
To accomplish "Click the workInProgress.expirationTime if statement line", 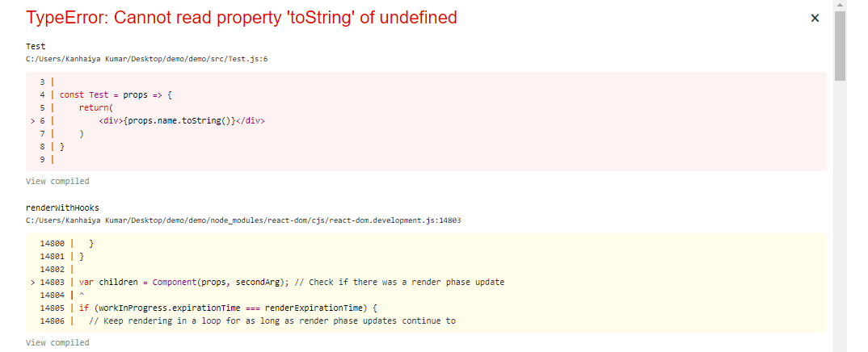I will coord(228,308).
